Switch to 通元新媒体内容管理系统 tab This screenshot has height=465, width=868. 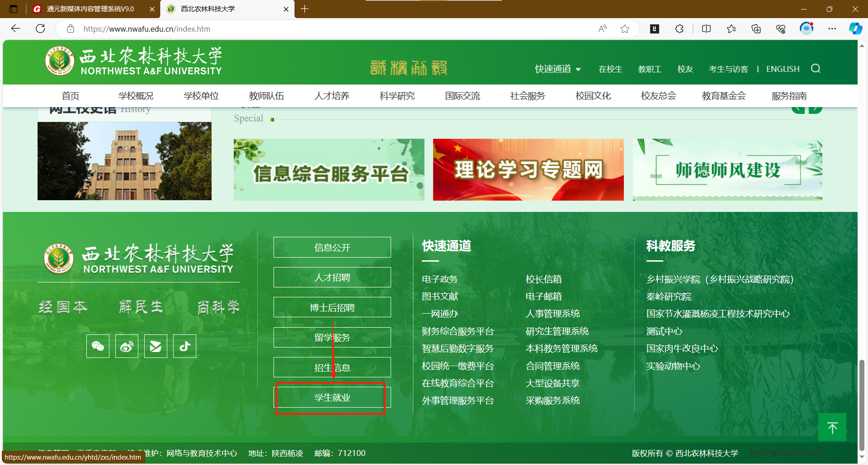click(90, 9)
